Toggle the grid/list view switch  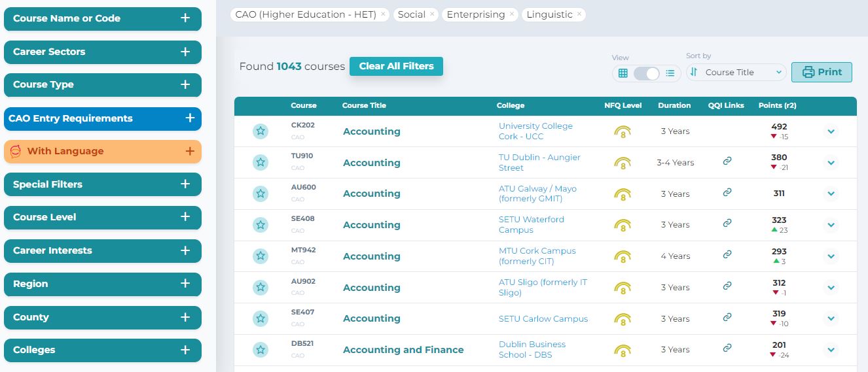[646, 73]
